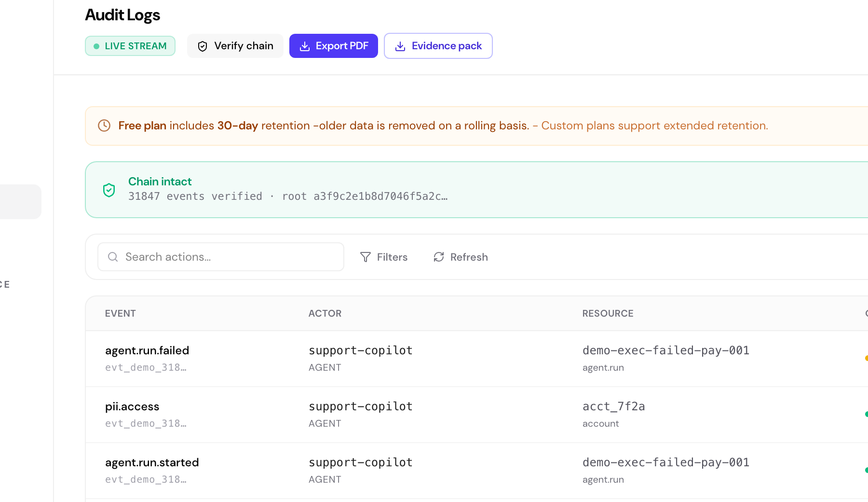Click the Audit Logs page title
Screen dimensions: 868x502
(x=122, y=15)
